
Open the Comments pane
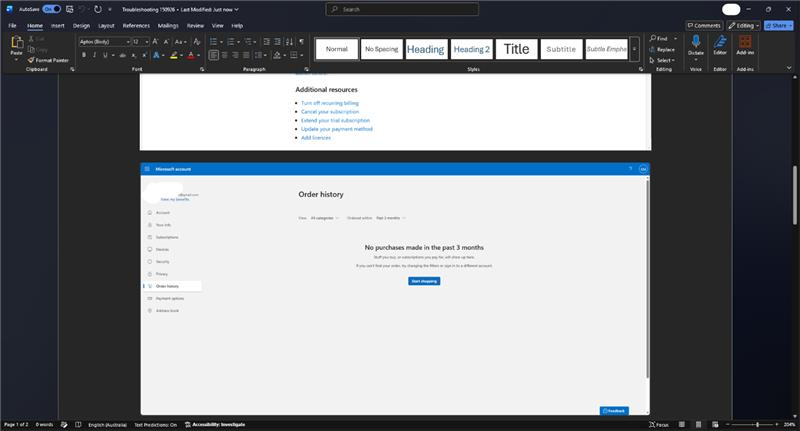[704, 26]
